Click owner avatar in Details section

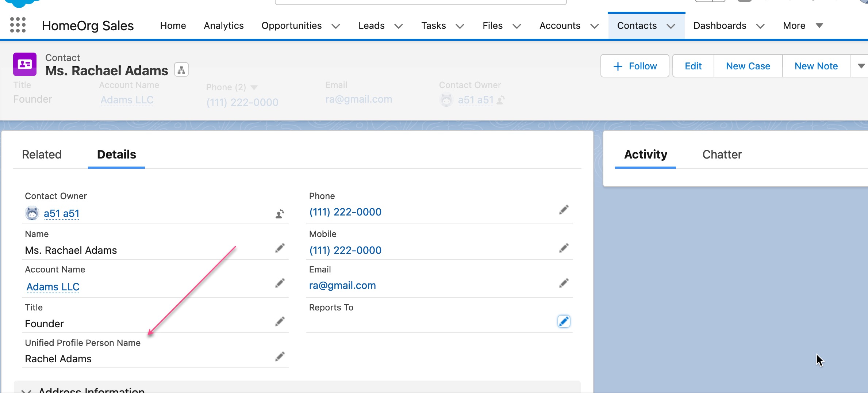32,213
